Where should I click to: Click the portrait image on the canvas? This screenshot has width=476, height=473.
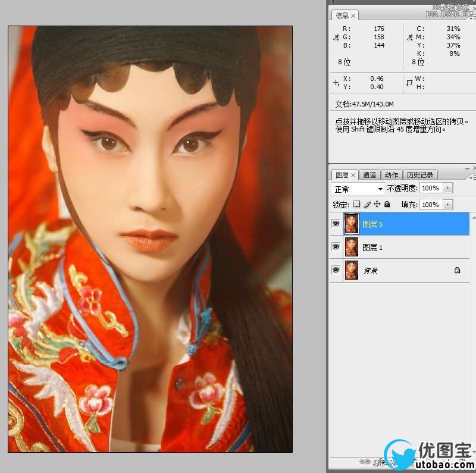click(151, 239)
